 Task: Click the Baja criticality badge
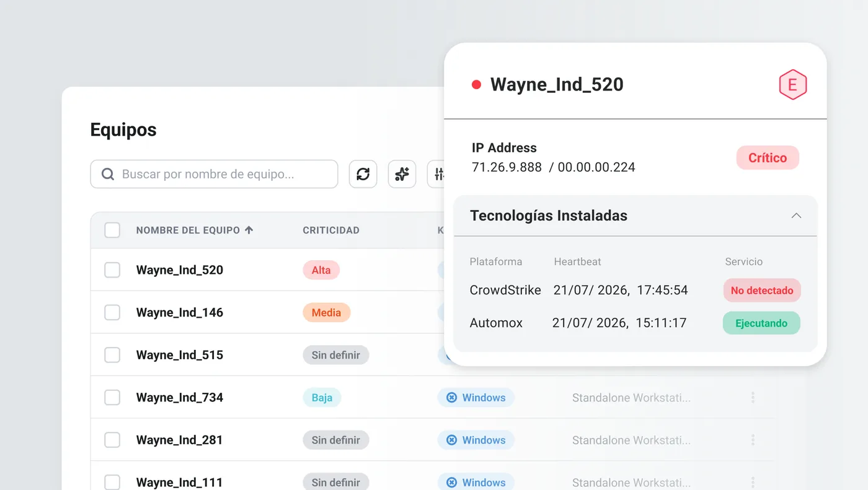tap(322, 398)
